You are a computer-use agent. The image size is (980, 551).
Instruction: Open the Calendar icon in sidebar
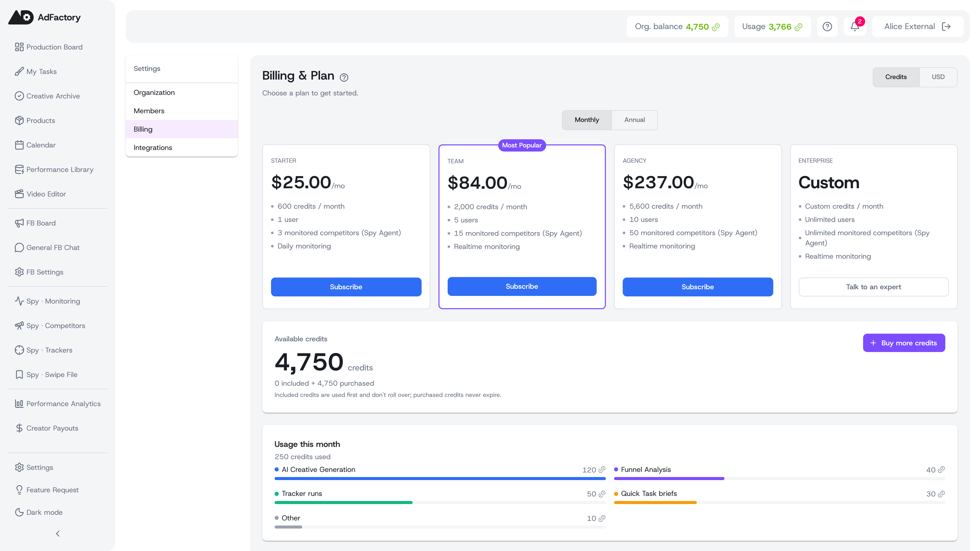coord(19,145)
